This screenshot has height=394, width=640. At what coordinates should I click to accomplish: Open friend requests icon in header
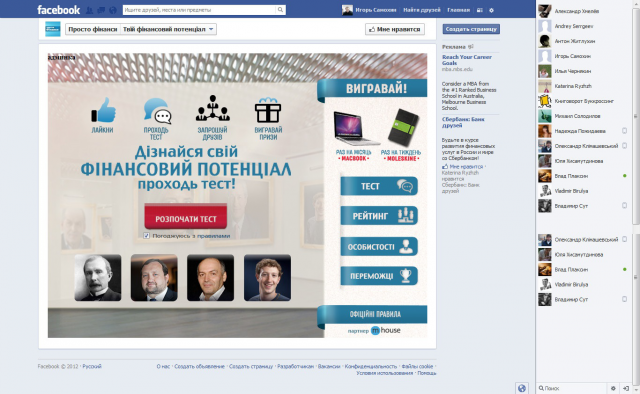click(x=89, y=10)
